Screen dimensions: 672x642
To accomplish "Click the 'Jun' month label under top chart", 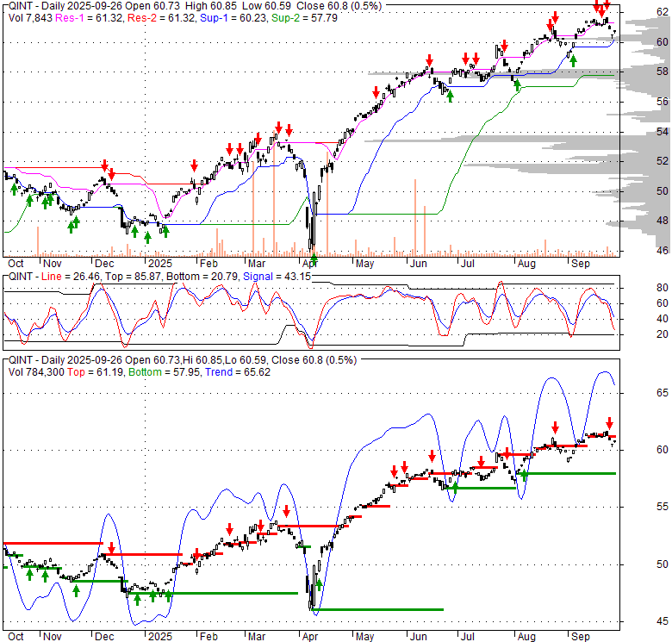I will (x=419, y=264).
